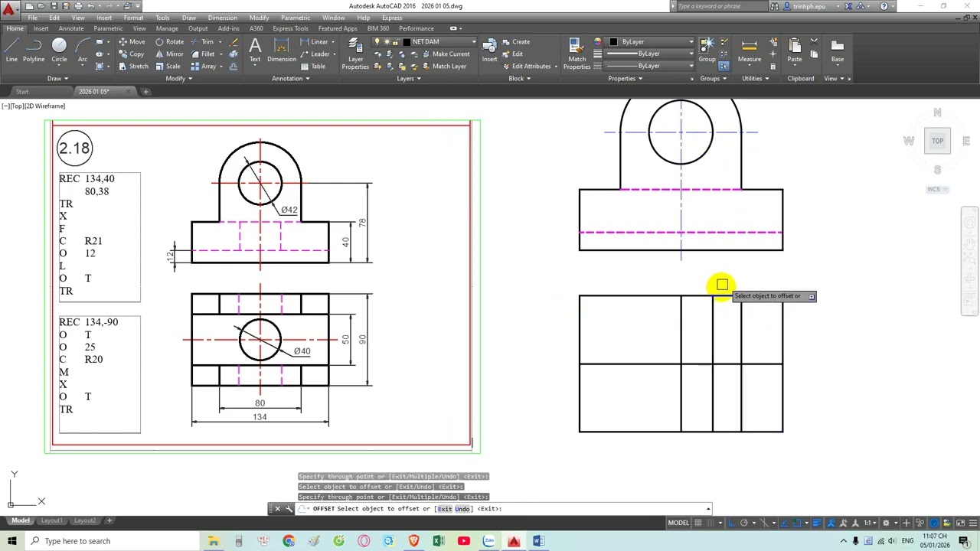980x551 pixels.
Task: Toggle grid display in status bar
Action: point(697,523)
